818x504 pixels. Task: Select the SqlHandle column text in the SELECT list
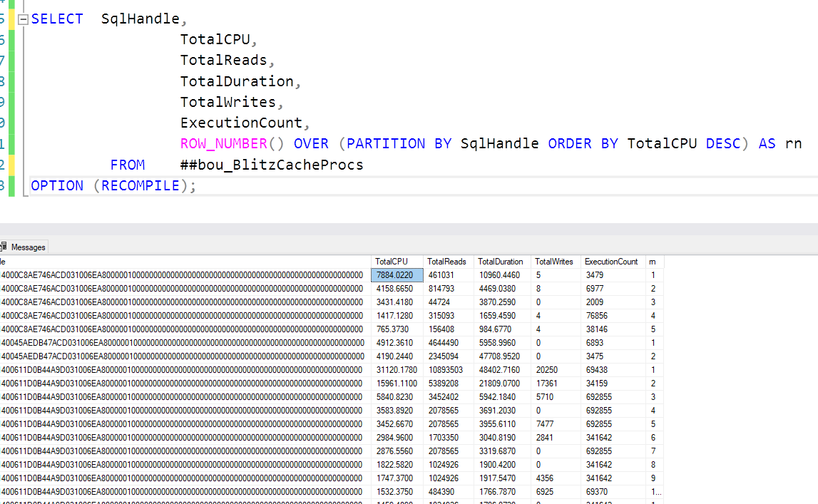pyautogui.click(x=140, y=19)
